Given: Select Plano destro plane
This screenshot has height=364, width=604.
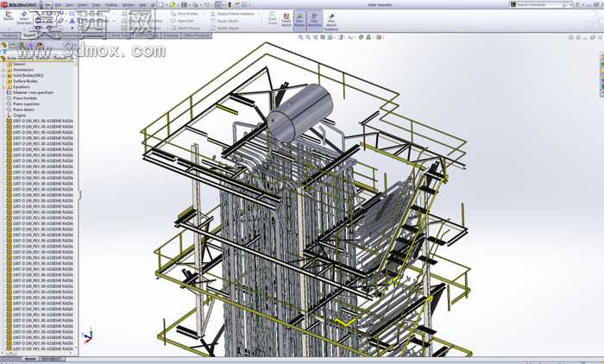Looking at the screenshot, I should pos(23,110).
